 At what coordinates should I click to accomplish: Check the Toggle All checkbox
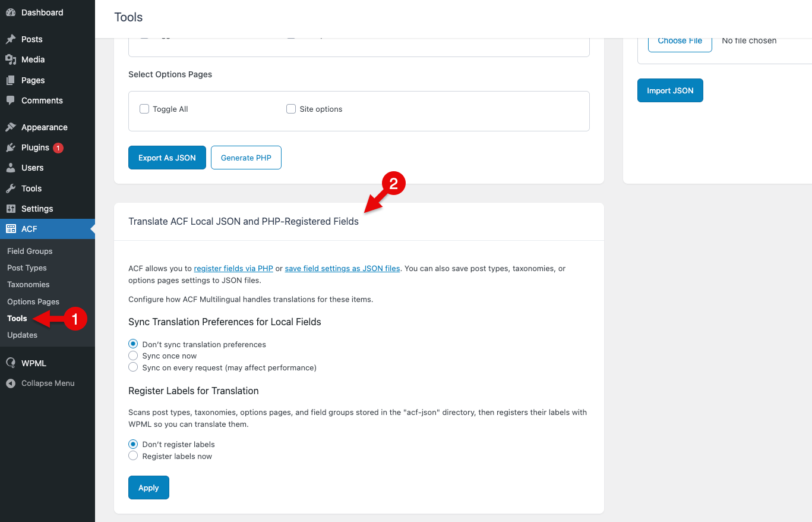[x=144, y=109]
